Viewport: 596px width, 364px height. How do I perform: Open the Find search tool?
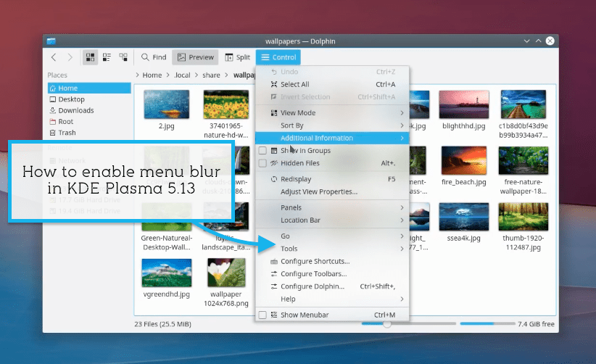(154, 57)
